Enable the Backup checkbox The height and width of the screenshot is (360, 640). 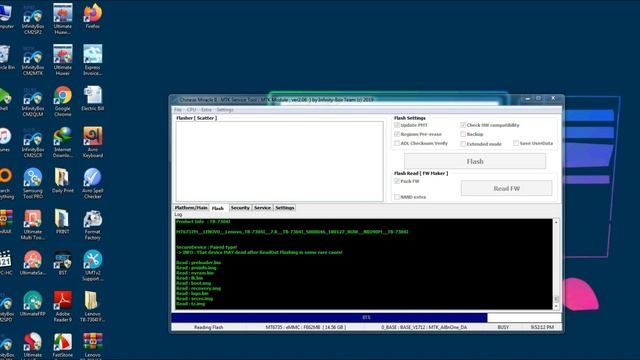tap(463, 134)
